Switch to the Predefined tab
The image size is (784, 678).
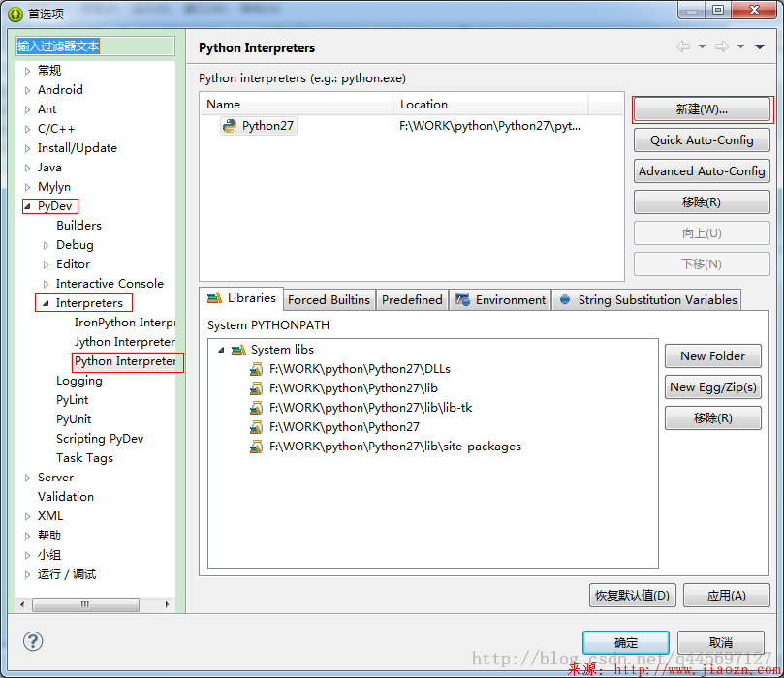click(412, 299)
